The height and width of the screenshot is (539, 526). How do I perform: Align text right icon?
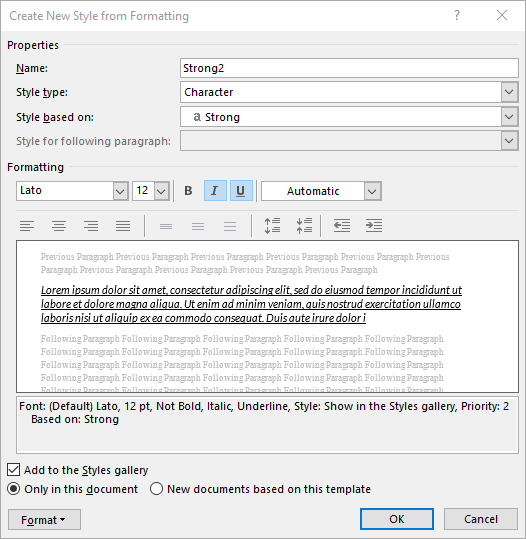coord(91,226)
